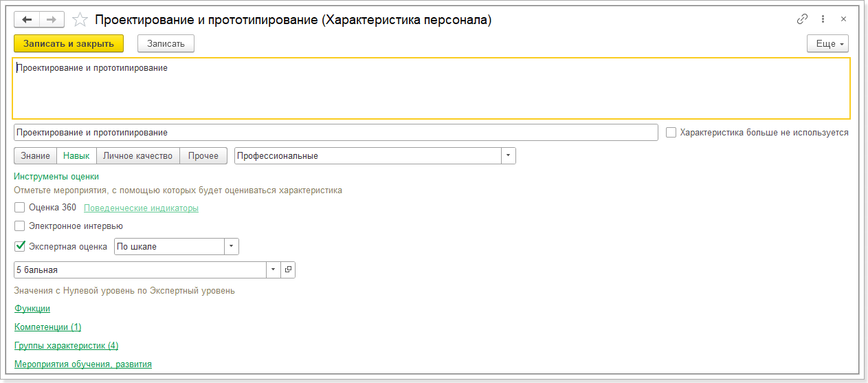Viewport: 868px width, 383px height.
Task: Open the По шкале dropdown arrow
Action: (231, 246)
